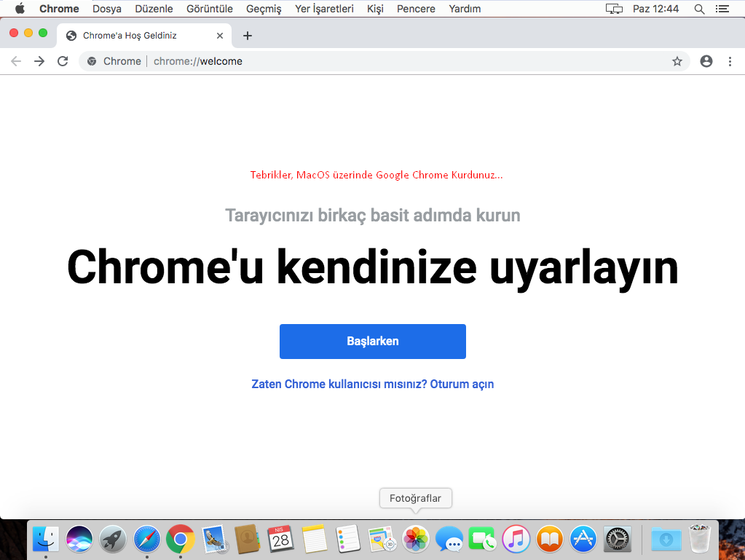This screenshot has width=745, height=560.
Task: Bookmark this page with the star icon
Action: tap(677, 61)
